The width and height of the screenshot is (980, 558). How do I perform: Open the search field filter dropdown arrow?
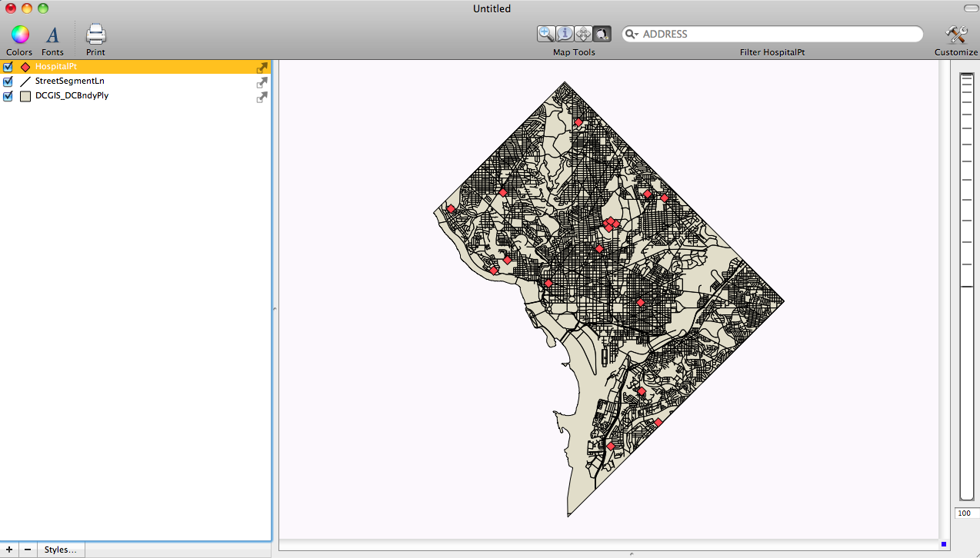(x=632, y=35)
